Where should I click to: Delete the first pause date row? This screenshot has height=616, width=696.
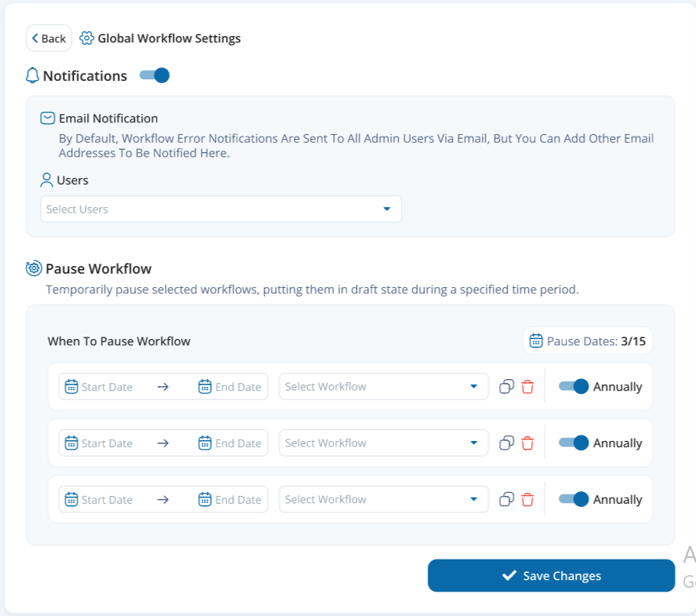(527, 387)
